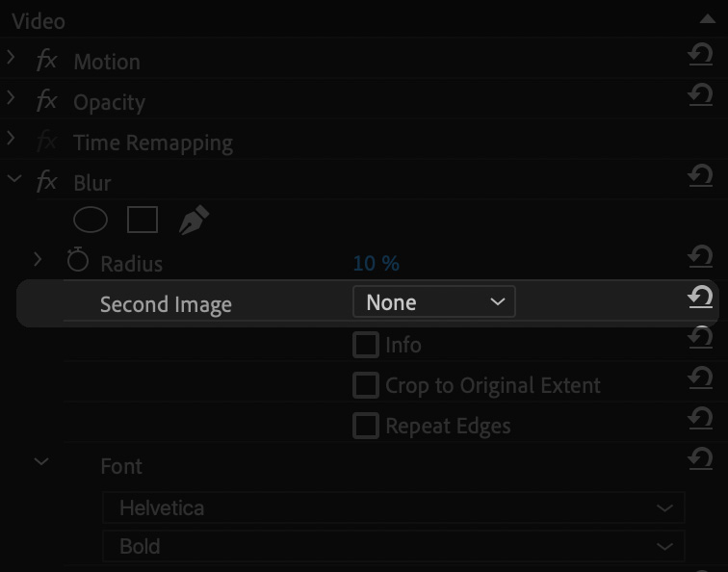Reset the Blur effect

[700, 175]
